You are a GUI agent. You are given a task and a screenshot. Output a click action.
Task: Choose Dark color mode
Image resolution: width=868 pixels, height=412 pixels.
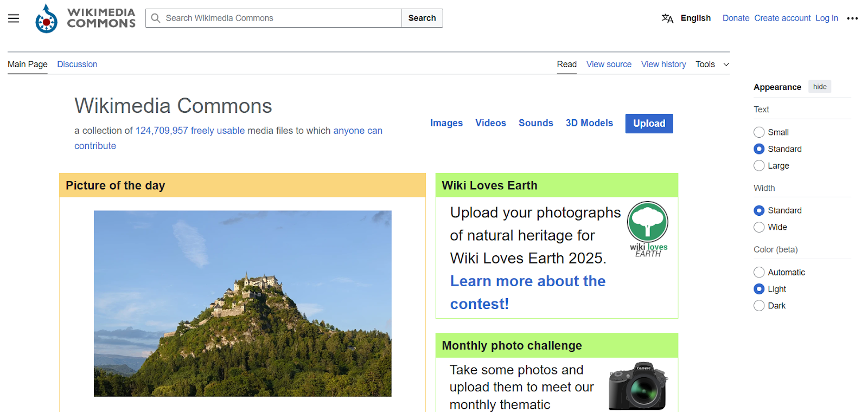(x=759, y=306)
